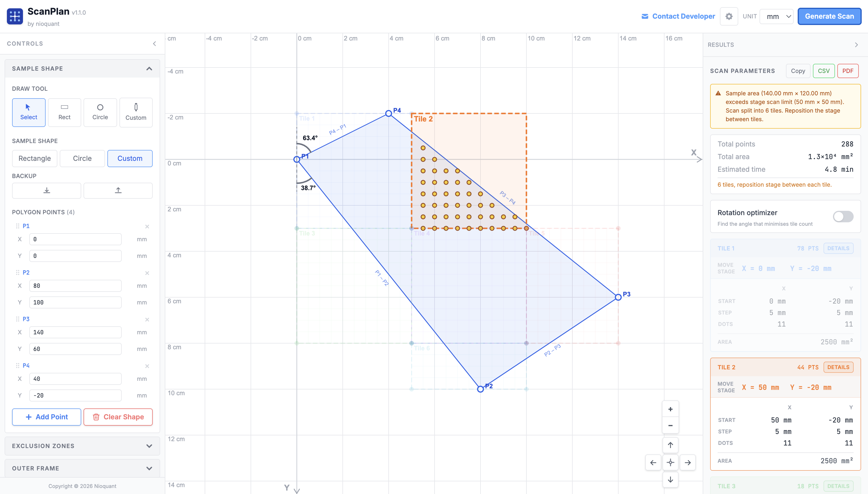Grab the P1 drag handle

[18, 226]
